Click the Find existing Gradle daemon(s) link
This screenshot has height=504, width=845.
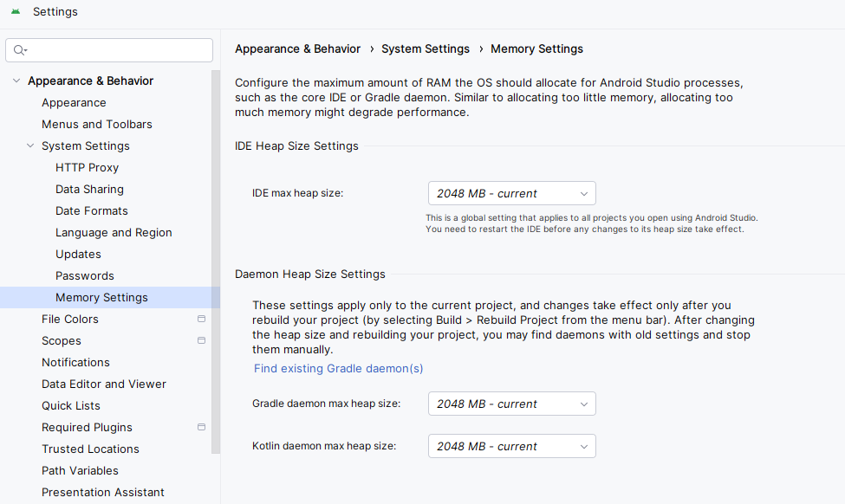tap(338, 368)
